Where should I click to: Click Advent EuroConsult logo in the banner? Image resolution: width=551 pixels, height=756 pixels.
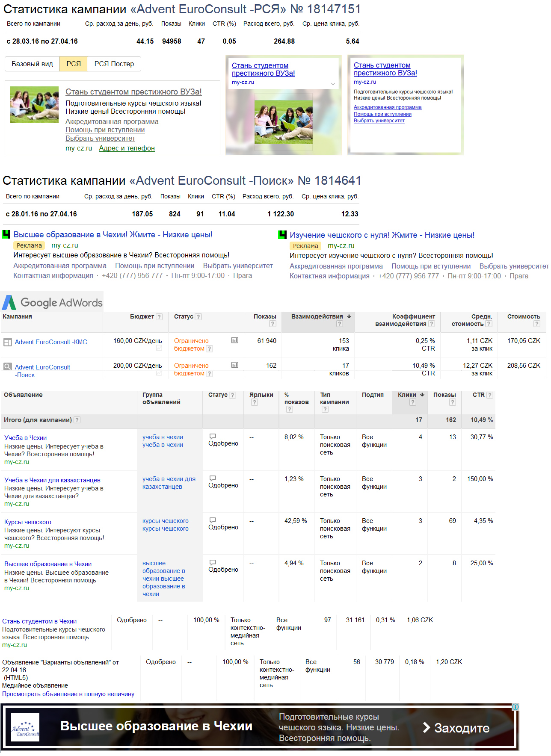point(25,727)
